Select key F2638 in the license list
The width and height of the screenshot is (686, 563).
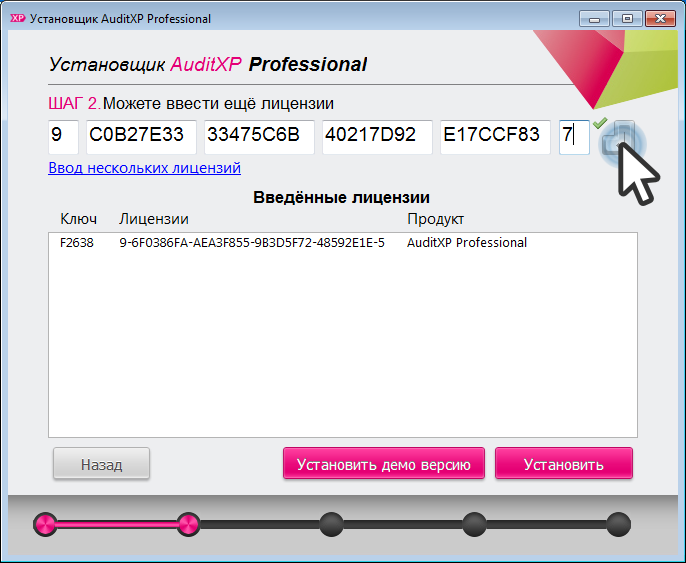click(77, 242)
